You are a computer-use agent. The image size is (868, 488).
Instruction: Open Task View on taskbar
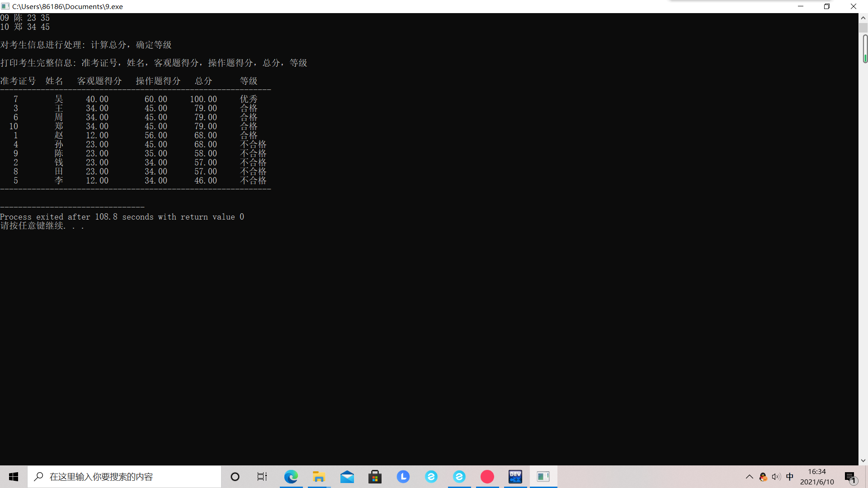(x=262, y=477)
